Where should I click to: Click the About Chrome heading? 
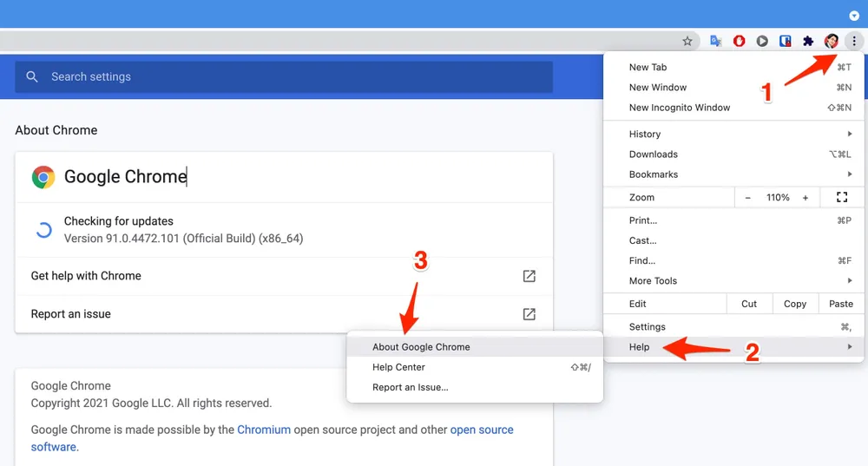pos(56,130)
